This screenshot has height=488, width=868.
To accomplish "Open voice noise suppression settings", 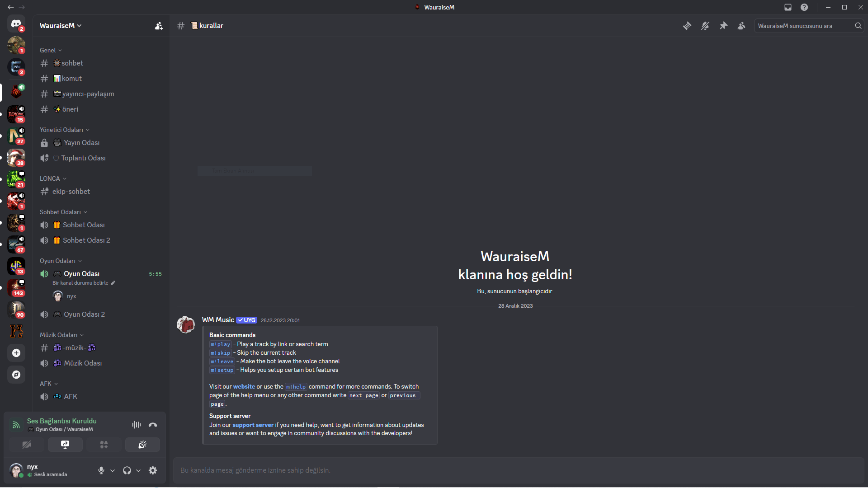I will coord(137,425).
